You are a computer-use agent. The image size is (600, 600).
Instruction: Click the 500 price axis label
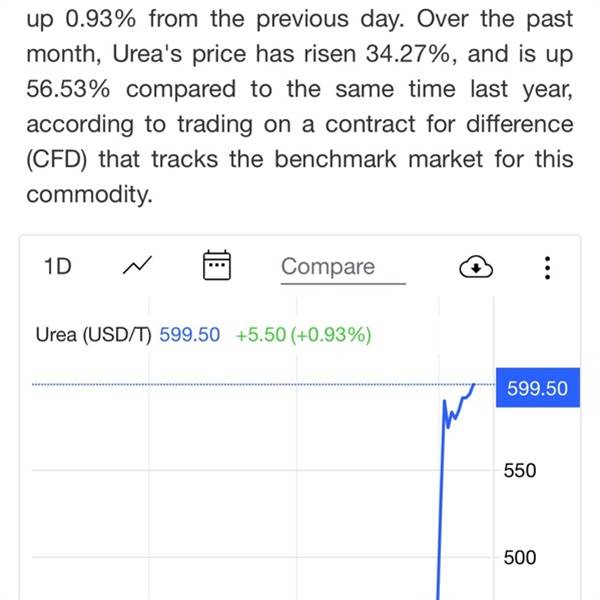520,558
